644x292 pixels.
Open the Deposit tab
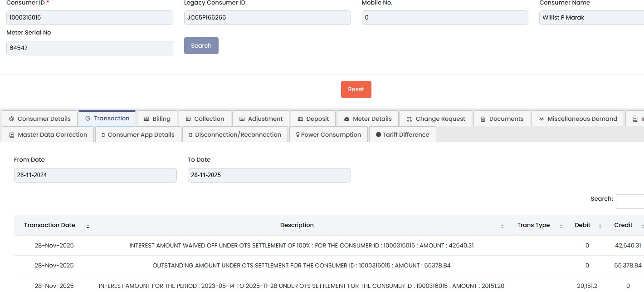pos(313,119)
